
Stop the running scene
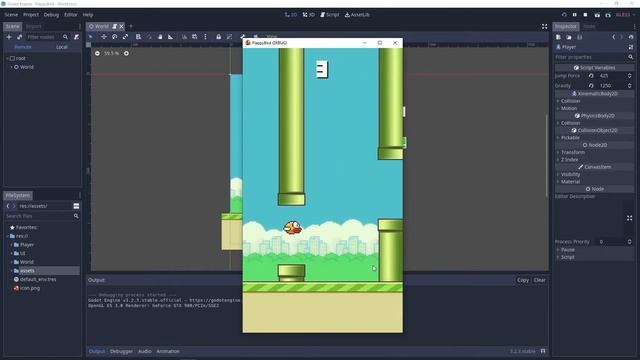[585, 15]
